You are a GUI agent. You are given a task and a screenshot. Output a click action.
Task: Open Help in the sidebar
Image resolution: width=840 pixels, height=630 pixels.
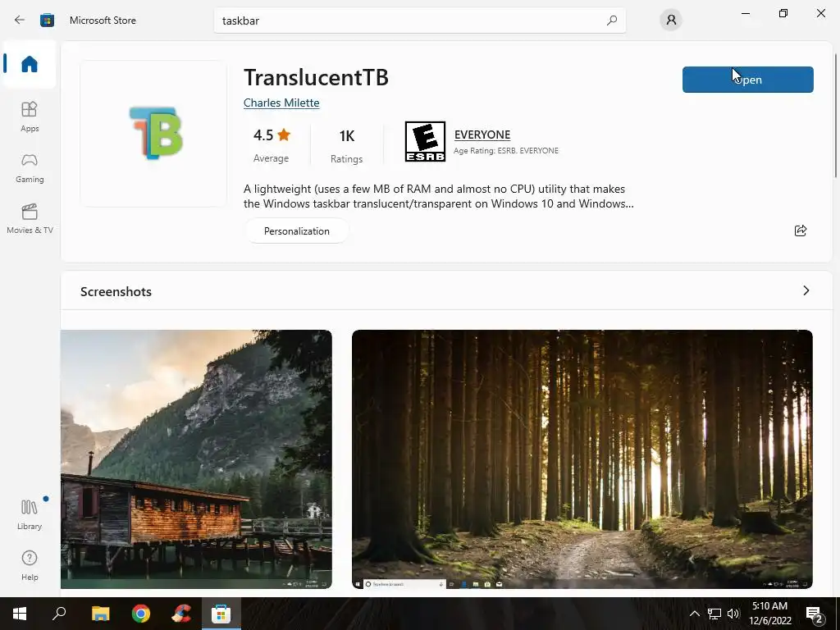coord(30,565)
